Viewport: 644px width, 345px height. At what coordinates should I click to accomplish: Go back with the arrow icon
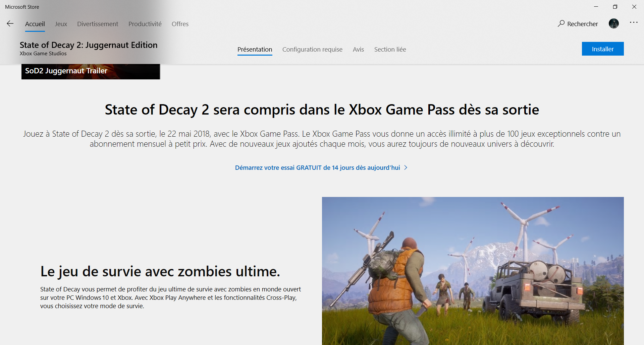pos(10,23)
